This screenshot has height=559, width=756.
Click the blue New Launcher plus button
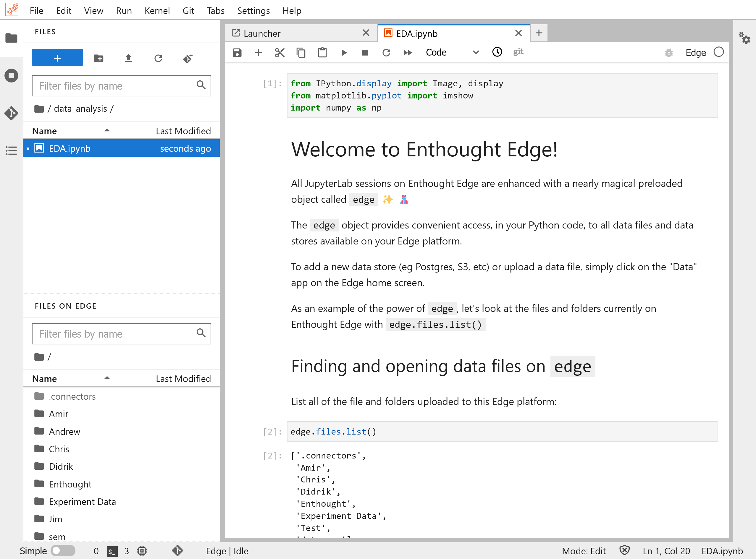pos(57,58)
